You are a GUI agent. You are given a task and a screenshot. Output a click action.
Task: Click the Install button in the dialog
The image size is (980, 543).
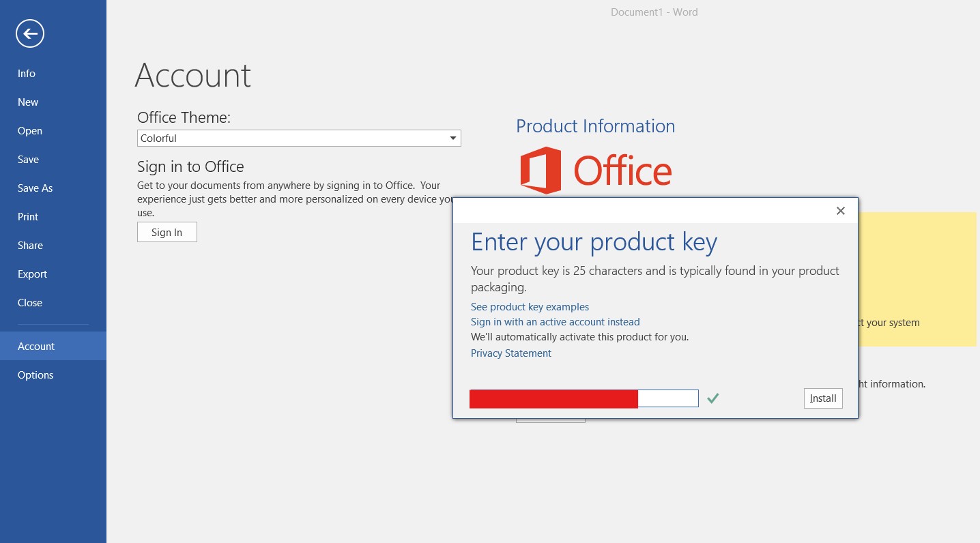(x=822, y=398)
